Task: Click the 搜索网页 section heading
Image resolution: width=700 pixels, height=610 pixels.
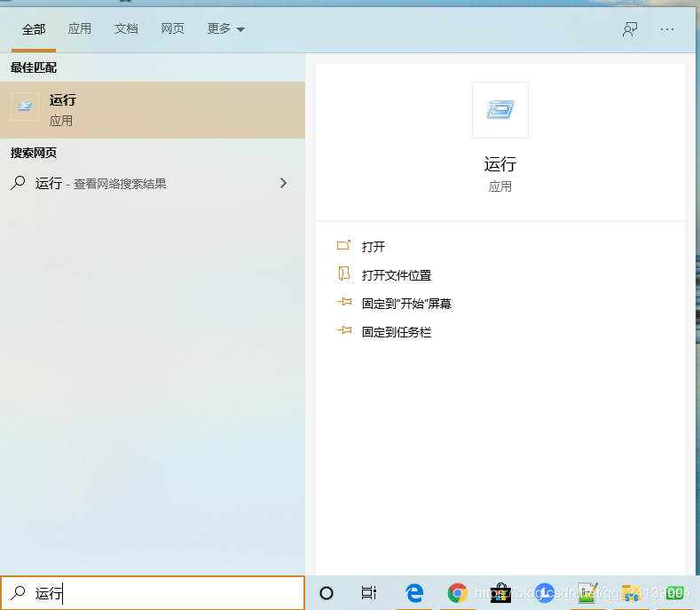Action: click(34, 154)
